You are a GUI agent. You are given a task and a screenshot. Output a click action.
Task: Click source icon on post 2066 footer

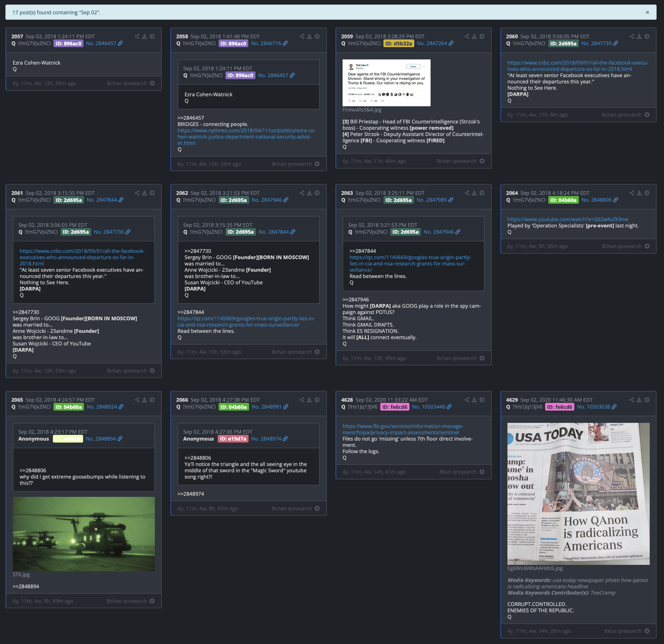coord(317,509)
